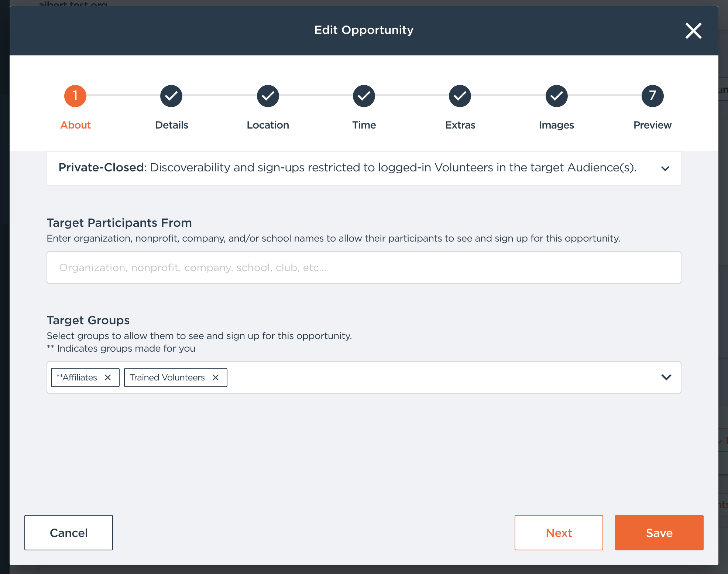
Task: Click the Images step checkmark circle
Action: click(x=556, y=96)
